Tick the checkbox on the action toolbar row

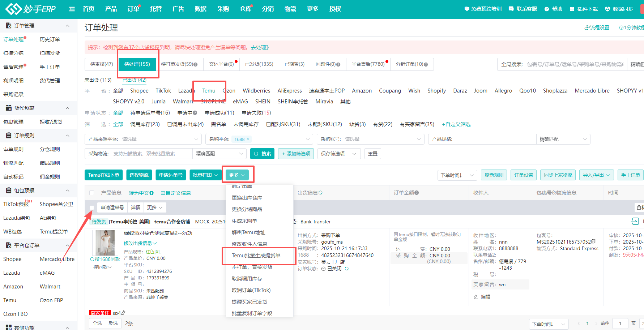click(91, 207)
